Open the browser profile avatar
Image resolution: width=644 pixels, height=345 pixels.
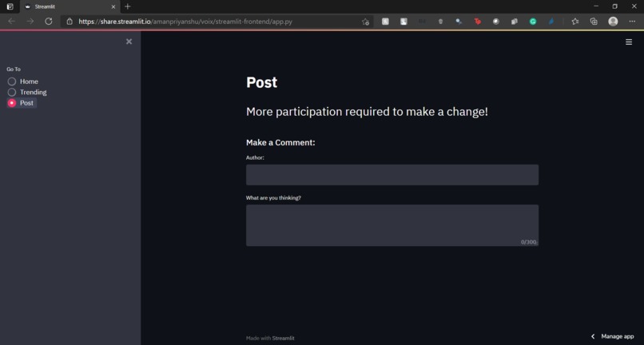pyautogui.click(x=613, y=22)
